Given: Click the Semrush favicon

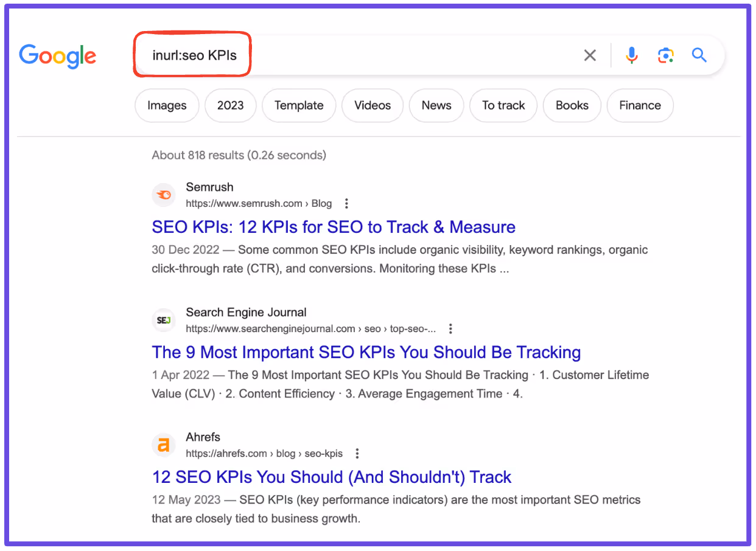Looking at the screenshot, I should (163, 195).
